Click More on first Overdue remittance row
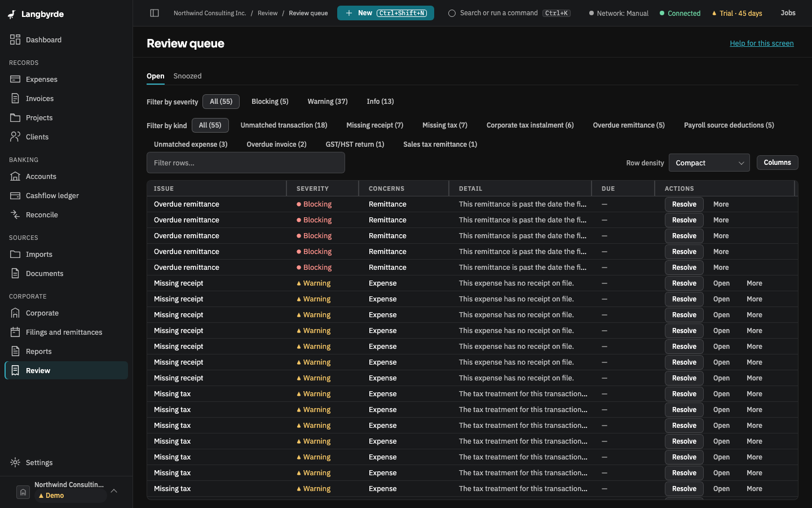The width and height of the screenshot is (812, 508). [x=721, y=204]
